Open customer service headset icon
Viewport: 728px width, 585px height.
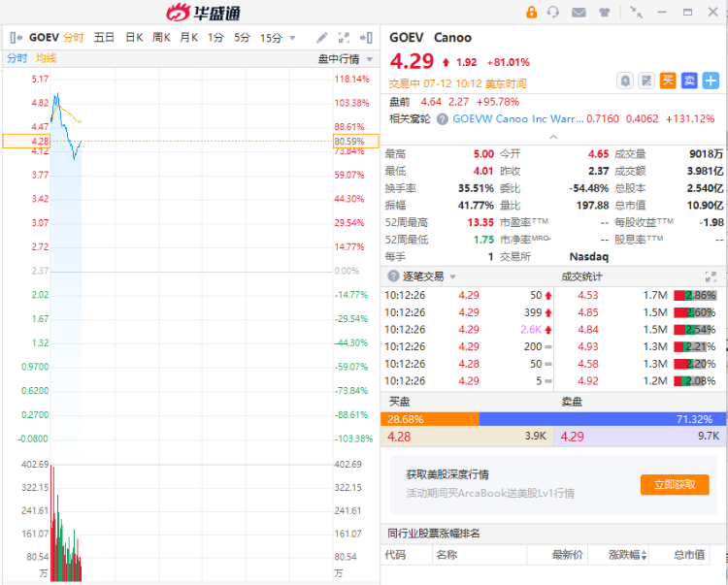553,13
